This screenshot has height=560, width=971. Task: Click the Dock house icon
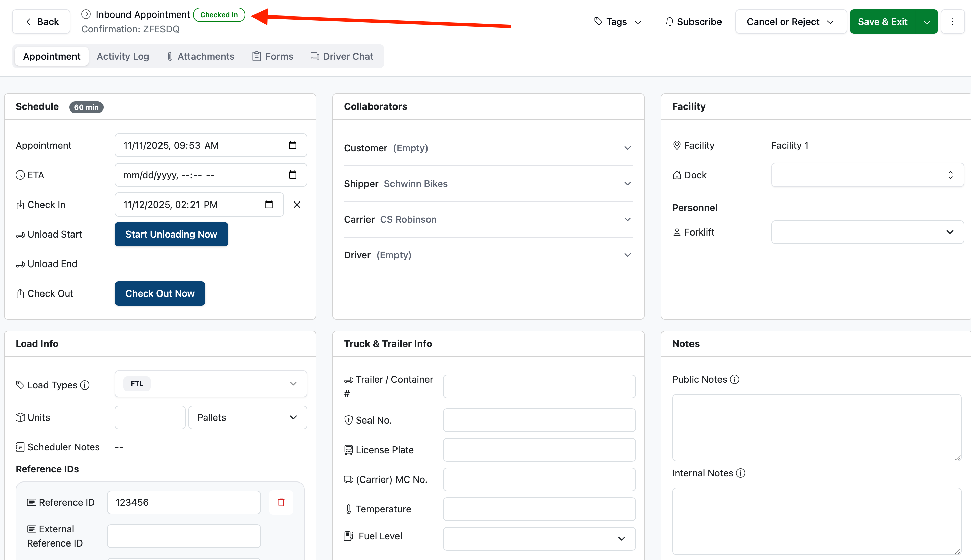pos(677,175)
